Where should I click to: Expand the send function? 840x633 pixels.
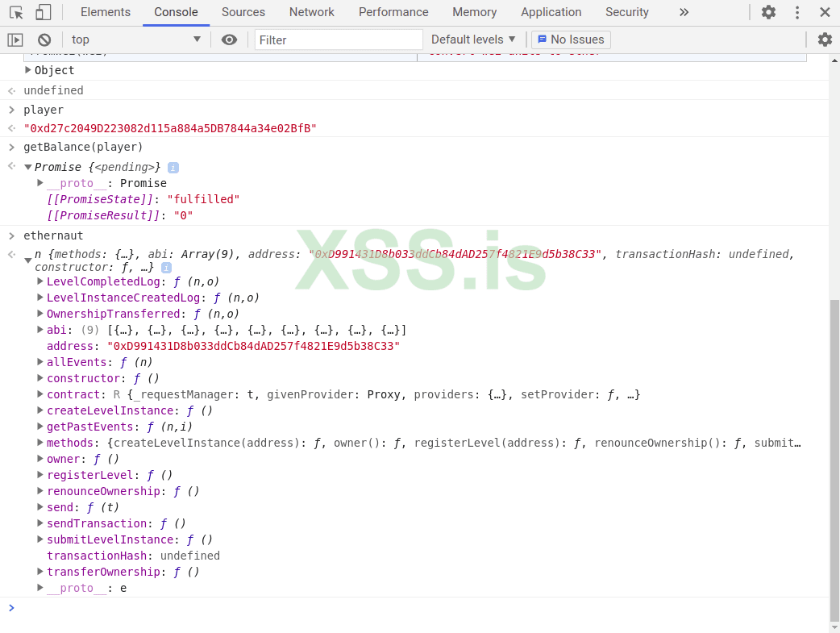(40, 506)
